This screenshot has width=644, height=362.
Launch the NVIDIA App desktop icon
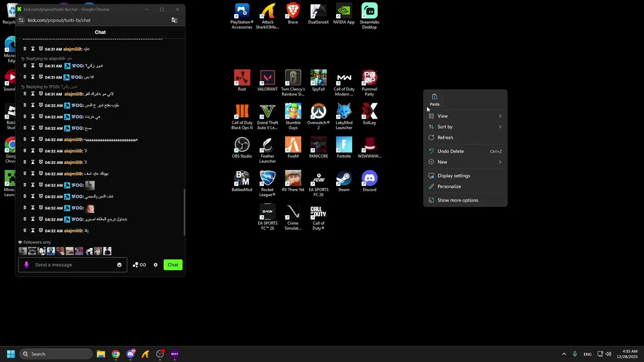coord(344,14)
